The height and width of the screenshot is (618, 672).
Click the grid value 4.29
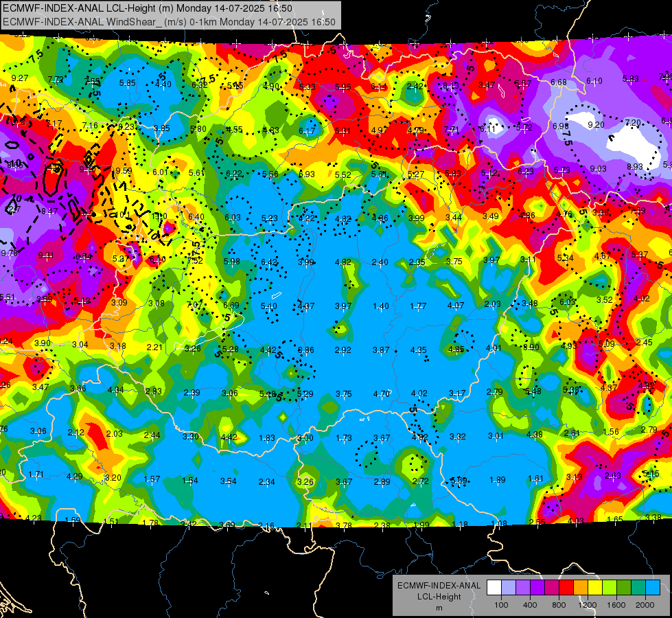pyautogui.click(x=75, y=477)
